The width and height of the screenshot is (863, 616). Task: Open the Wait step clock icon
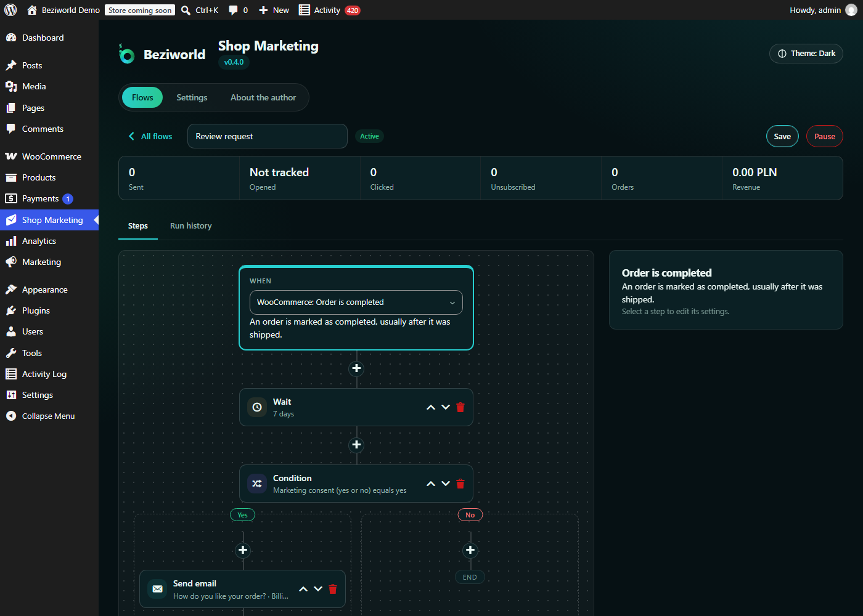pyautogui.click(x=257, y=407)
